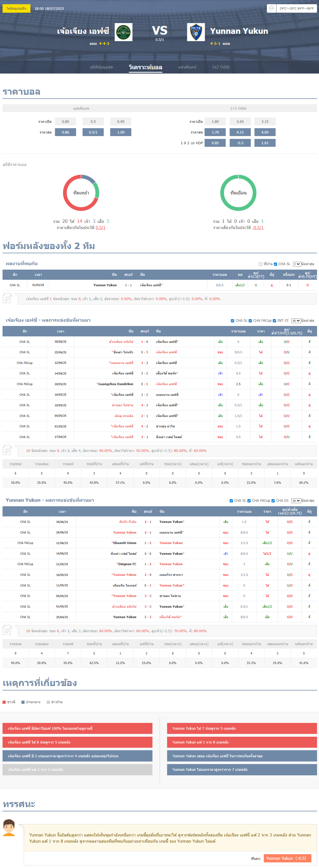Screen dimensions: 319x868
Task: Click the weather cloud icon beside the temperature
Action: click(271, 8)
